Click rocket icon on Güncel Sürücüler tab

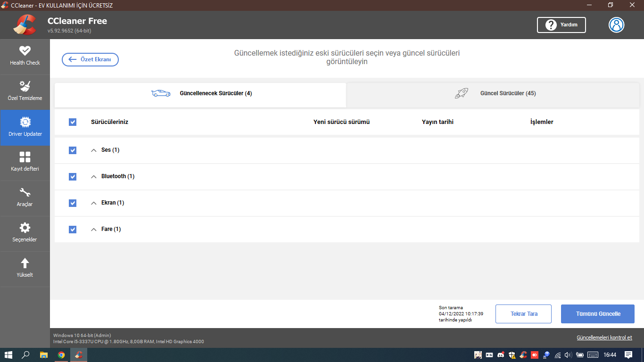[462, 93]
